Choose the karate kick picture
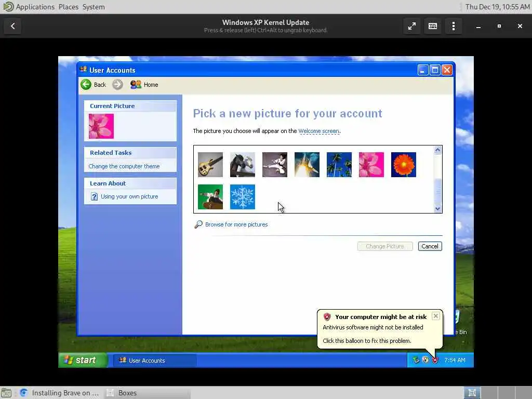This screenshot has width=532, height=399. pyautogui.click(x=274, y=165)
